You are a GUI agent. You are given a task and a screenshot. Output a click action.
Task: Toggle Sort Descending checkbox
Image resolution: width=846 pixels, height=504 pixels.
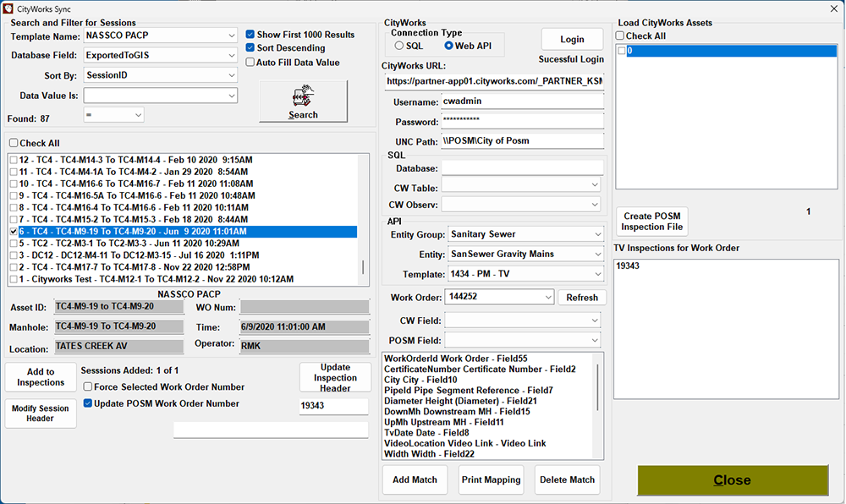coord(250,48)
